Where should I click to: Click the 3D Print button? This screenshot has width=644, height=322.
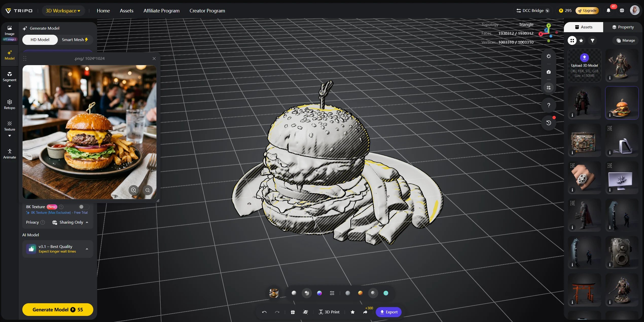click(x=329, y=312)
